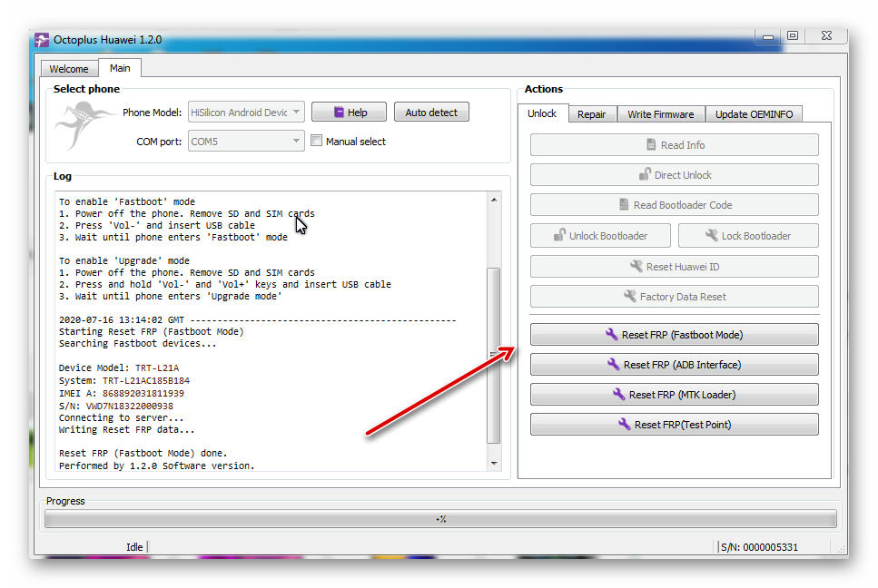Screen dimensions: 878x588
Task: Click the S/N: 0000005331 status text
Action: click(x=759, y=546)
